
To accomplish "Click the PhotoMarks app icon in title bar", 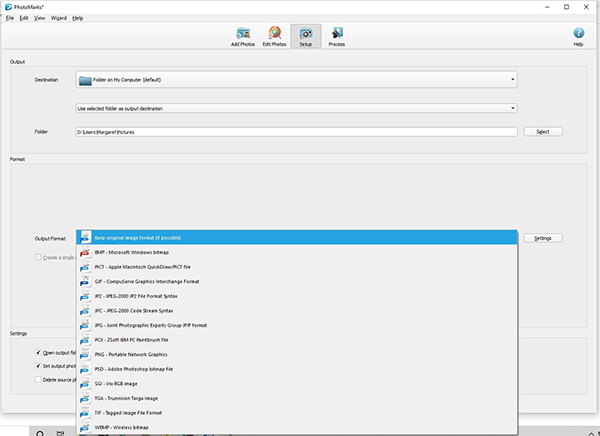I will click(8, 7).
